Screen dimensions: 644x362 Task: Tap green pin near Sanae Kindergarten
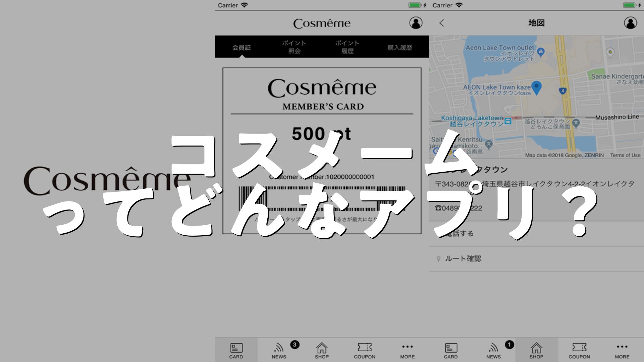click(x=610, y=52)
